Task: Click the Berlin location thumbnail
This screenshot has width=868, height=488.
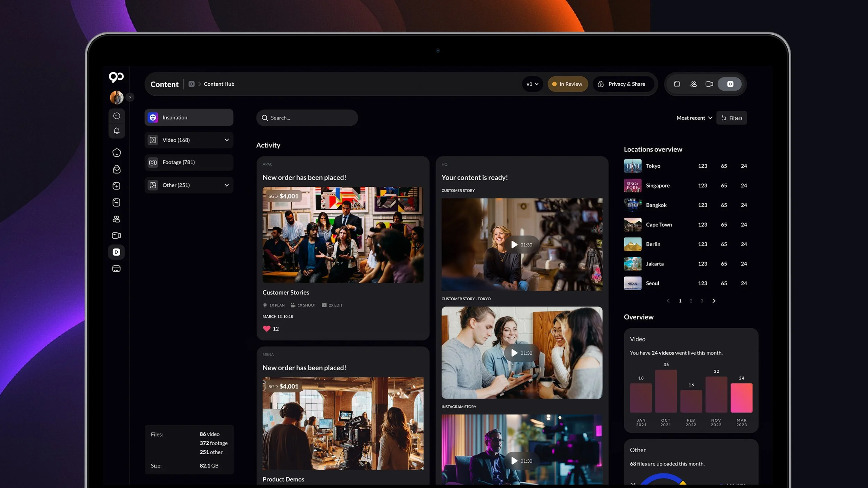Action: (633, 244)
